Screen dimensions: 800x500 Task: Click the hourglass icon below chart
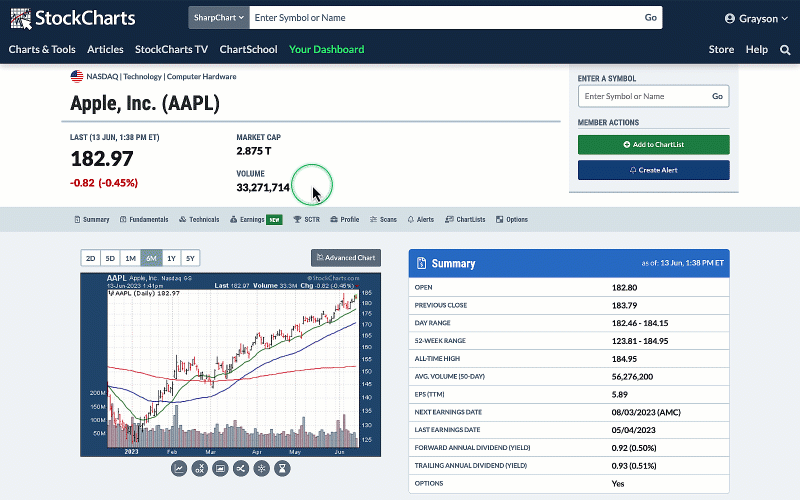click(282, 468)
